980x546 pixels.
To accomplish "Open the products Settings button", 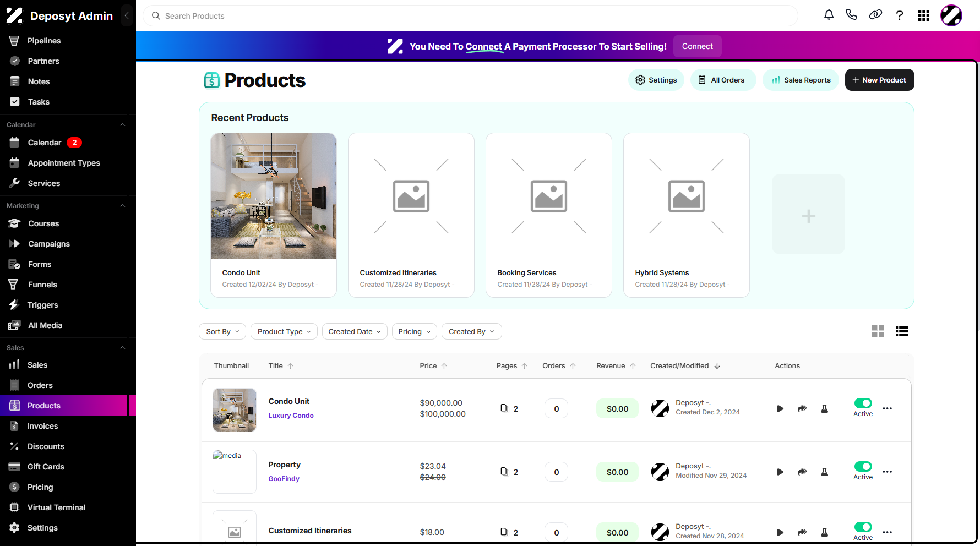I will [656, 80].
